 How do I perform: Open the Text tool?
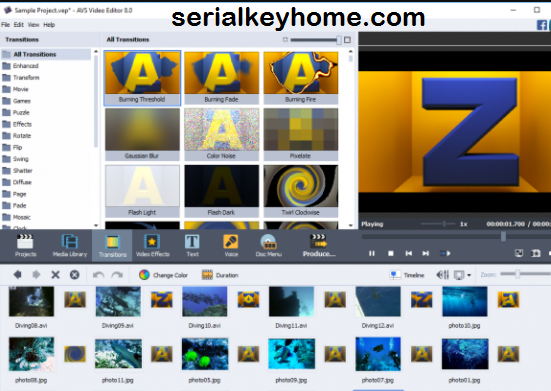tap(192, 246)
